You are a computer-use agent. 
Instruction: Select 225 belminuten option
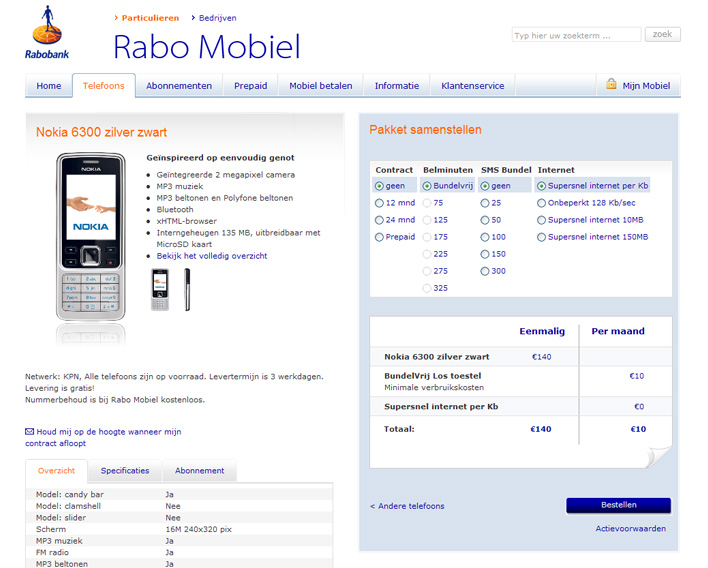tap(427, 254)
